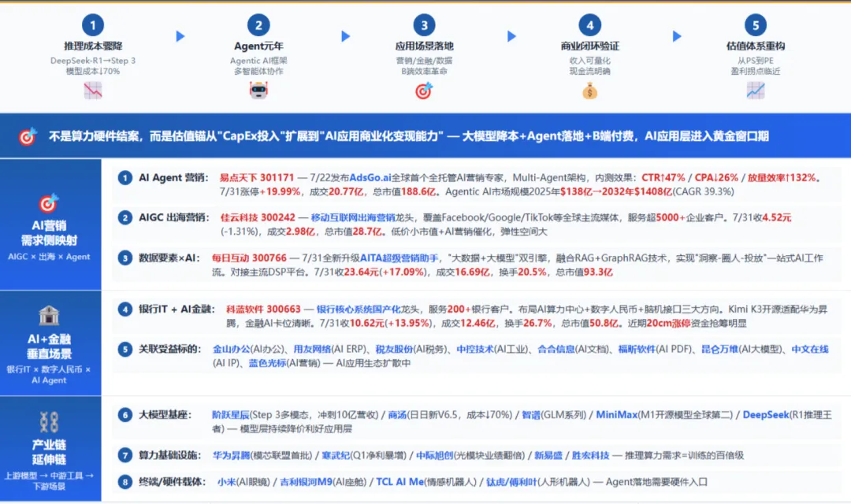The height and width of the screenshot is (504, 851).
Task: Click the robot icon under Agent元年
Action: coord(258,90)
